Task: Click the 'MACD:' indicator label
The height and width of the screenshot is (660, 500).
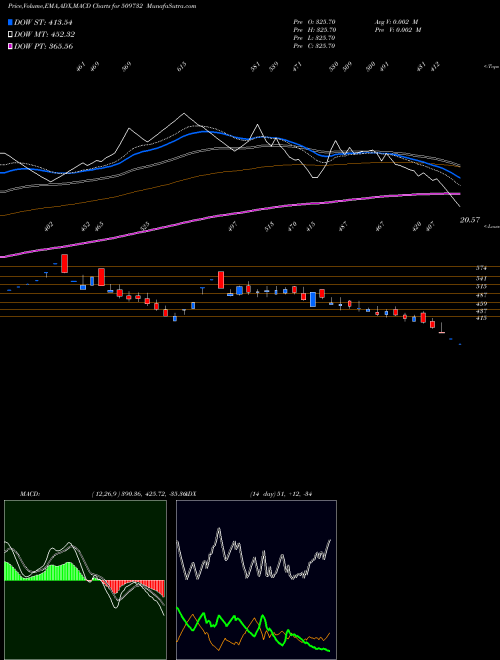Action: pyautogui.click(x=29, y=494)
